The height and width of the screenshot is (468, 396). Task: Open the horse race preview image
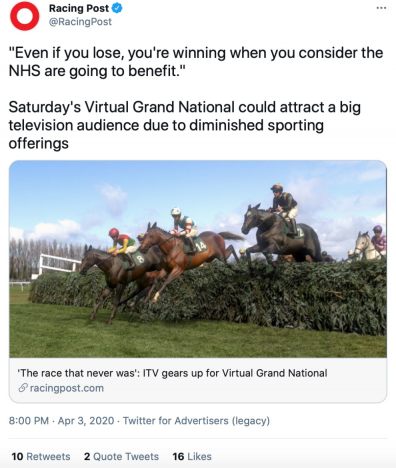point(198,259)
